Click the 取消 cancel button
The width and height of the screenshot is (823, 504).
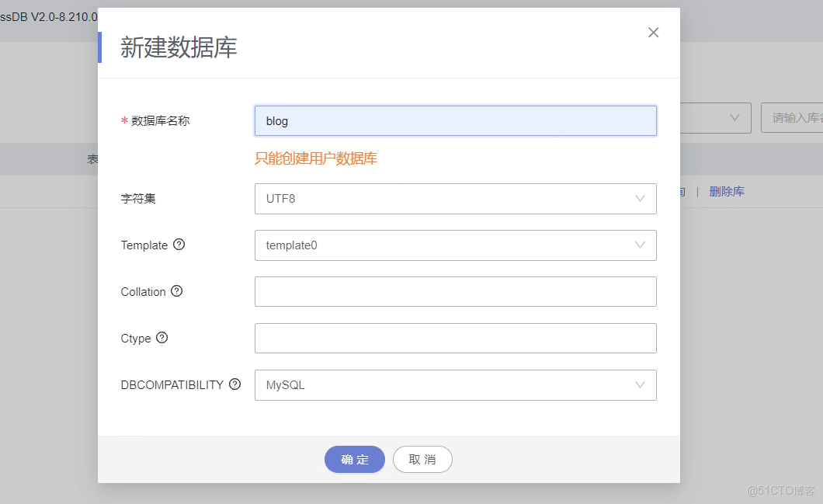422,459
